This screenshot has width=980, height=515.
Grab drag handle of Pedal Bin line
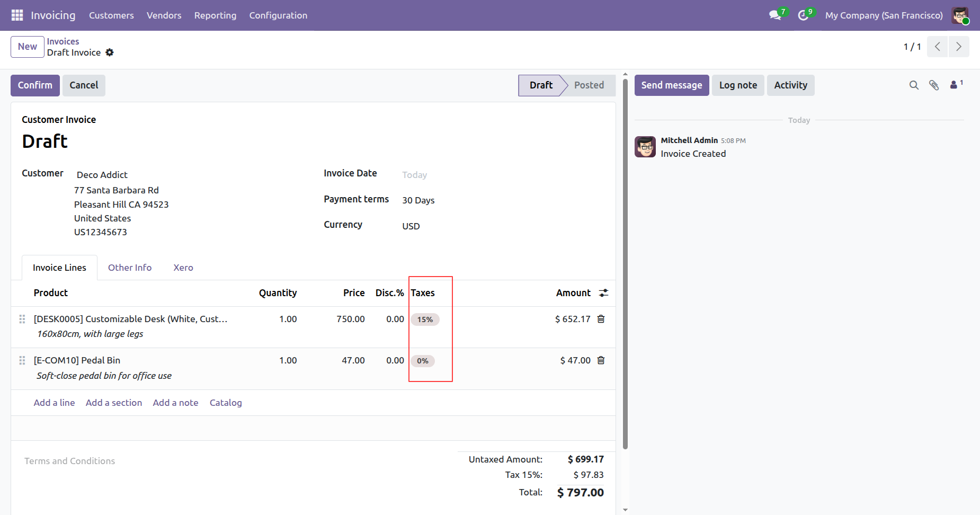click(x=22, y=360)
